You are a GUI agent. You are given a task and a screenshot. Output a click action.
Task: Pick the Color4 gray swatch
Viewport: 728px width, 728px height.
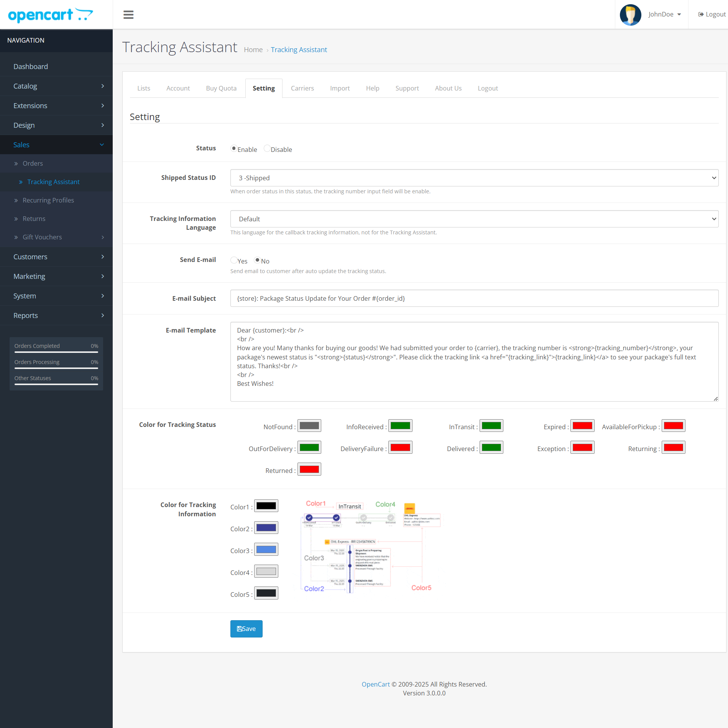pyautogui.click(x=266, y=572)
